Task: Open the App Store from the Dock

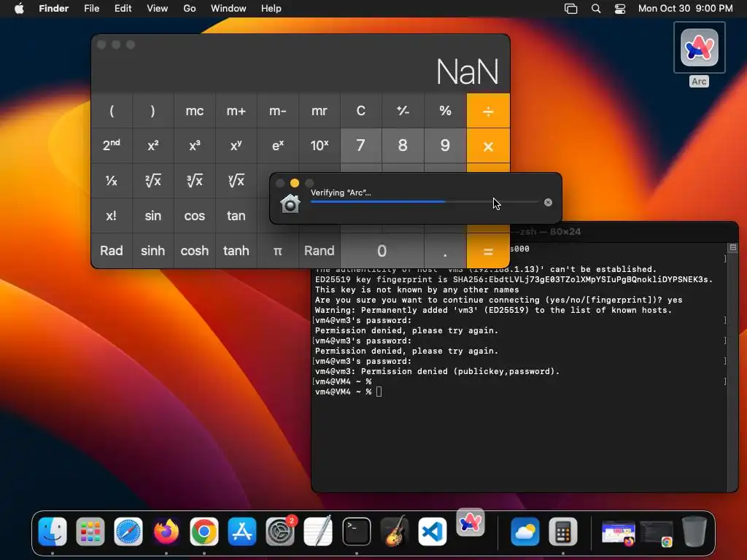Action: [x=242, y=532]
